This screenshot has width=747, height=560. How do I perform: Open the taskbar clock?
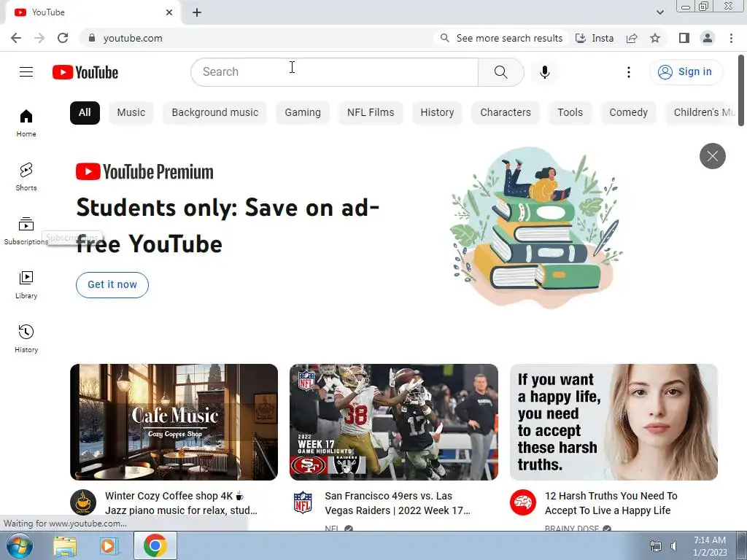pos(710,546)
